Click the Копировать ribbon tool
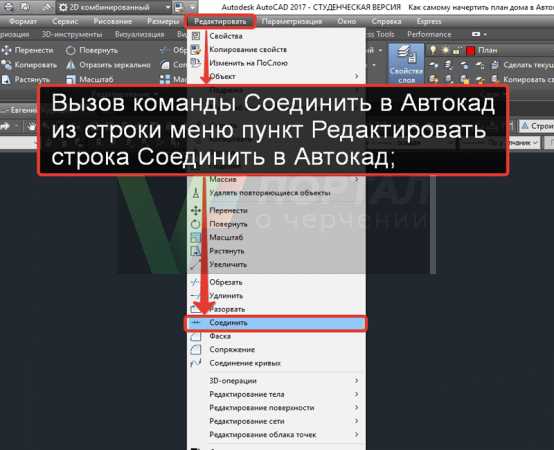This screenshot has width=554, height=450. click(29, 65)
